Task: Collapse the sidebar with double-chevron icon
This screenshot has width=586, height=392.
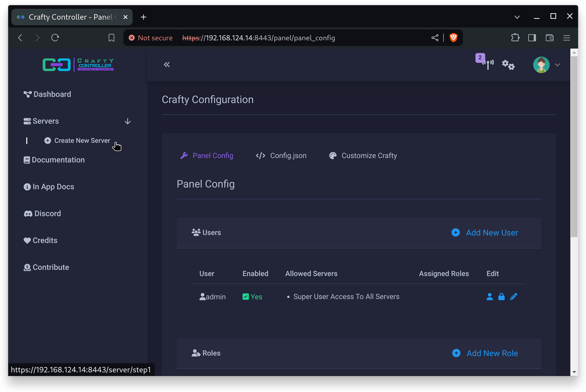Action: click(167, 65)
